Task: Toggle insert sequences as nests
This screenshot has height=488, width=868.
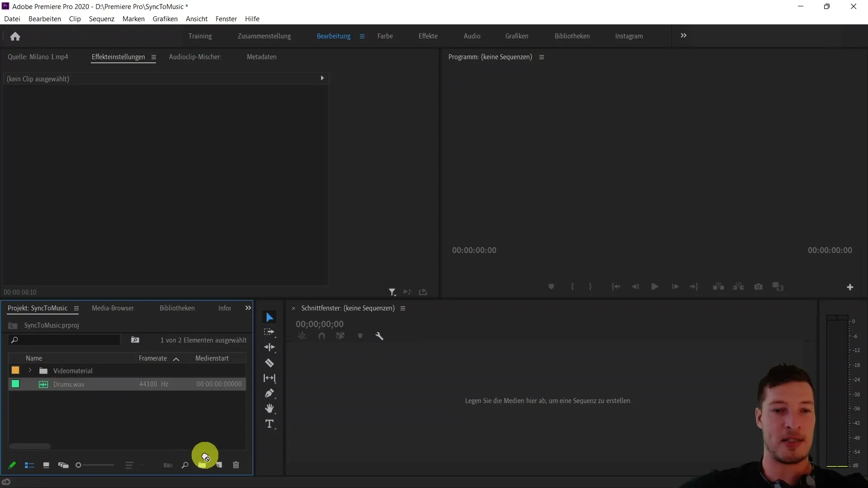Action: coord(302,336)
